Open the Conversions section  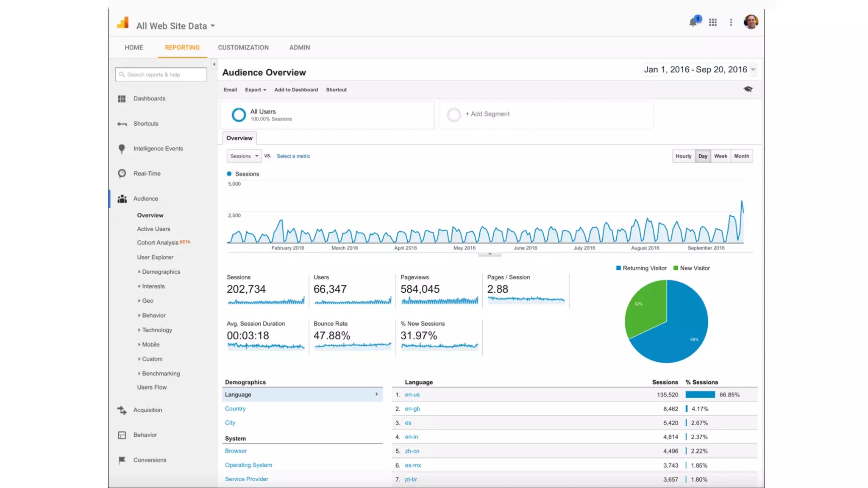(x=150, y=460)
